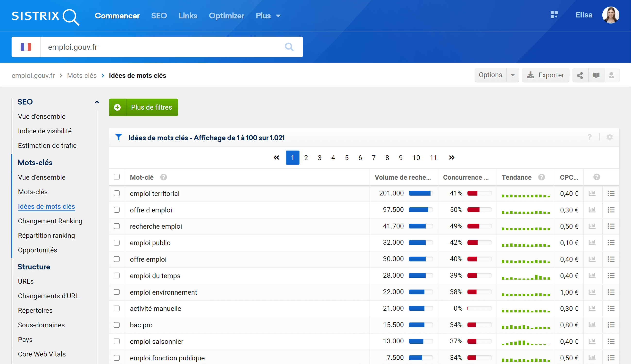Screen dimensions: 631x364
Task: Select Opportunités in sidebar
Action: tap(38, 250)
